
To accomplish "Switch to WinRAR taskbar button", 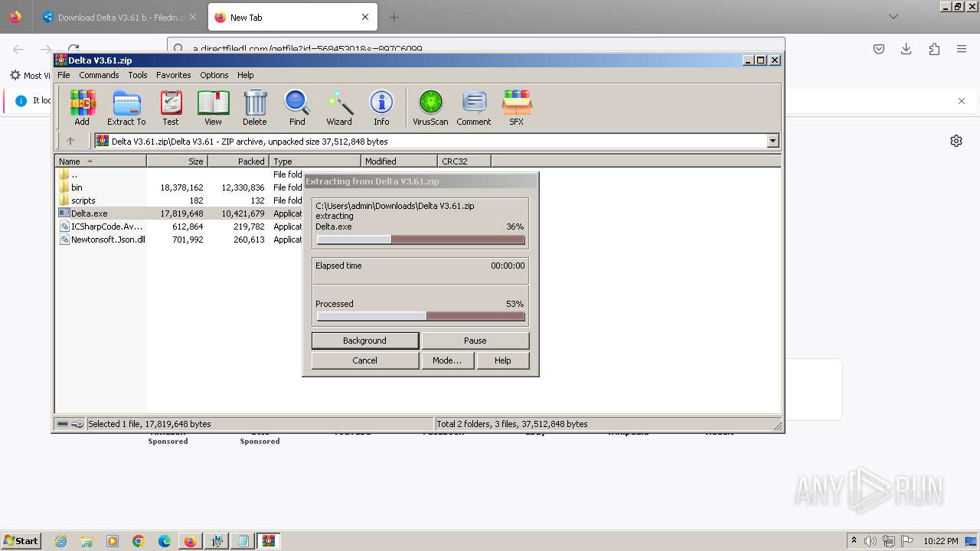I will 268,541.
